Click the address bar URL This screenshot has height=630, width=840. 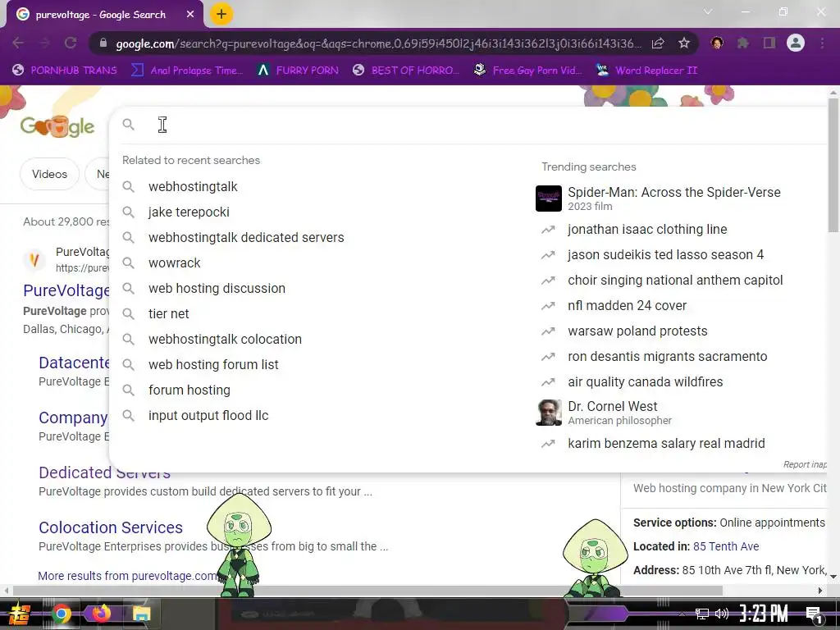click(x=377, y=43)
